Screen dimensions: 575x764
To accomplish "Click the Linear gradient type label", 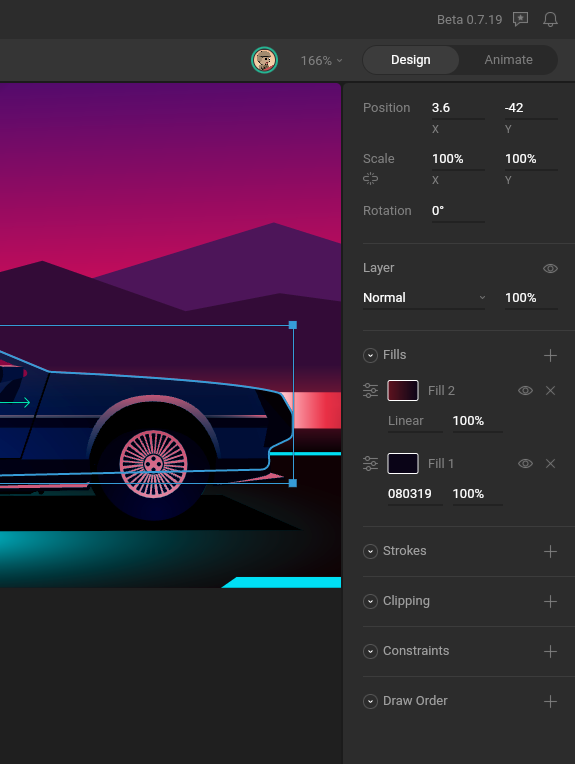I will [406, 420].
